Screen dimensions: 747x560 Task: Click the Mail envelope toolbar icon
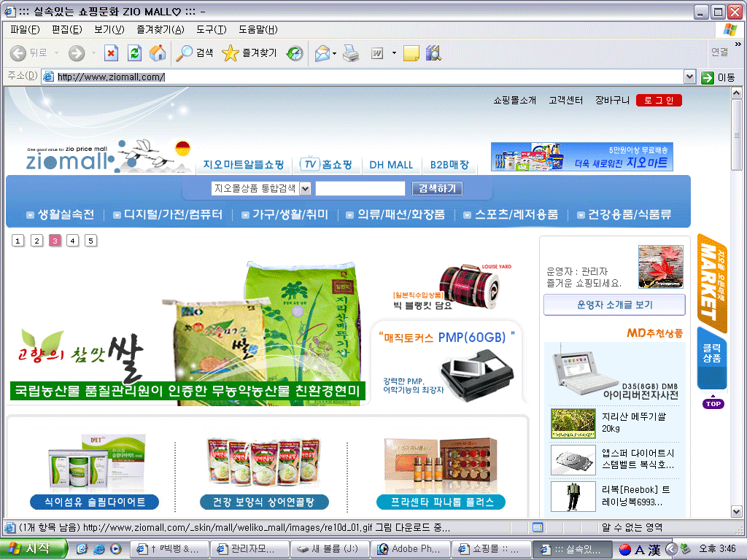click(322, 52)
